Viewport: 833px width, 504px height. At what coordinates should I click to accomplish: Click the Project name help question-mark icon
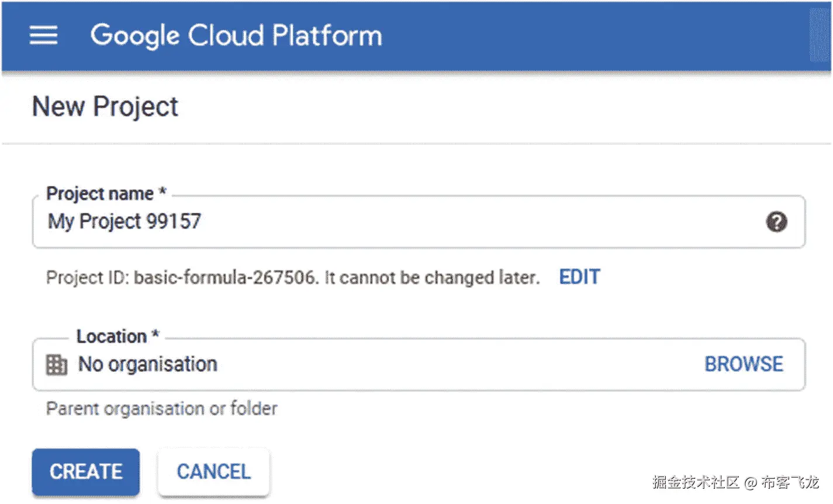click(776, 222)
